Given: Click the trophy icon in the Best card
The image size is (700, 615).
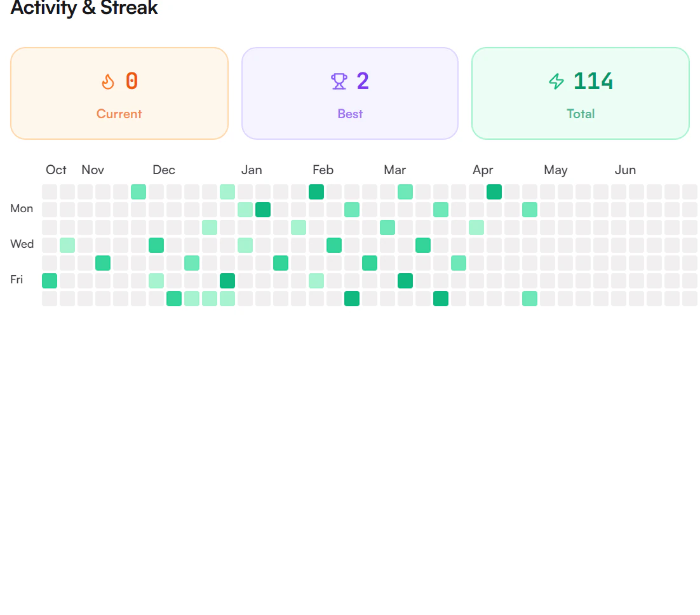Looking at the screenshot, I should (x=339, y=81).
